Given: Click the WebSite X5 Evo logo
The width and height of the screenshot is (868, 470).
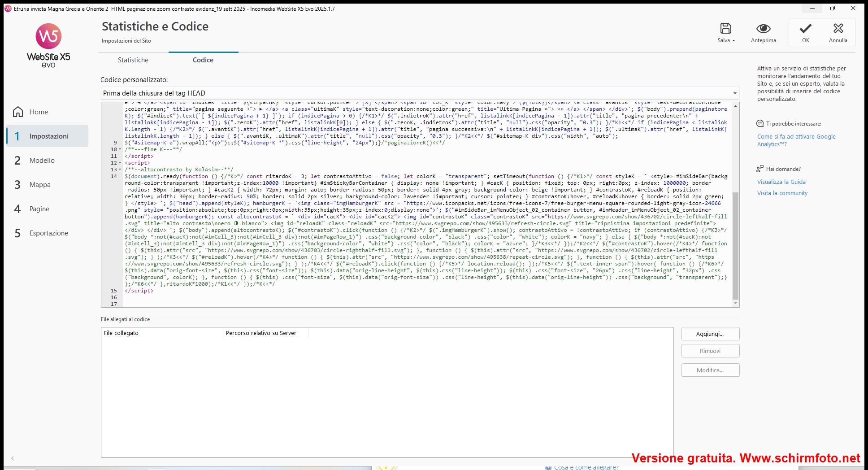Looking at the screenshot, I should click(x=48, y=45).
